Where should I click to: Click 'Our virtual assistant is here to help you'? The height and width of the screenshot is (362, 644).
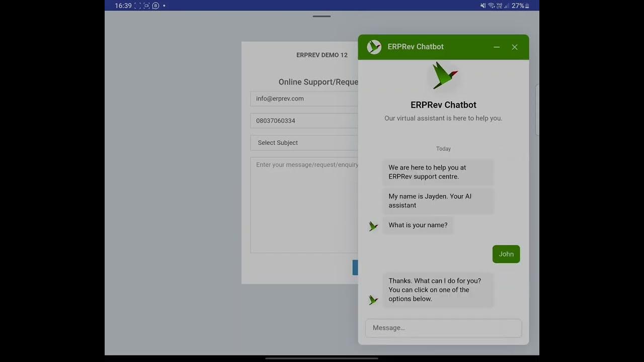point(443,118)
